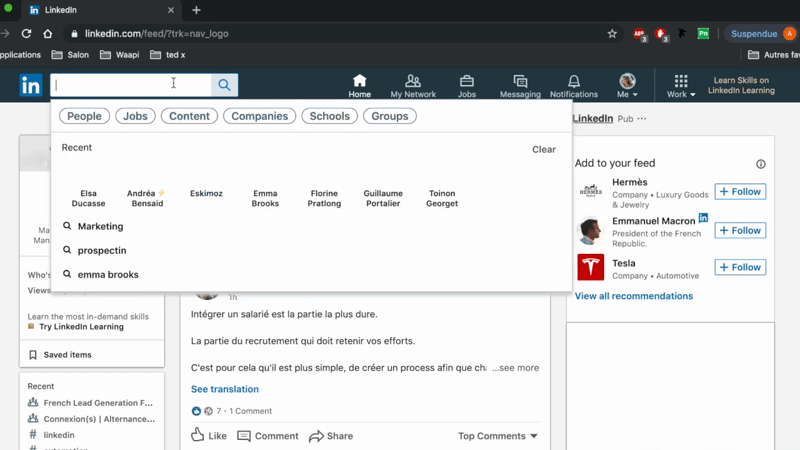This screenshot has height=450, width=800.
Task: Open the Messaging icon
Action: coord(520,86)
